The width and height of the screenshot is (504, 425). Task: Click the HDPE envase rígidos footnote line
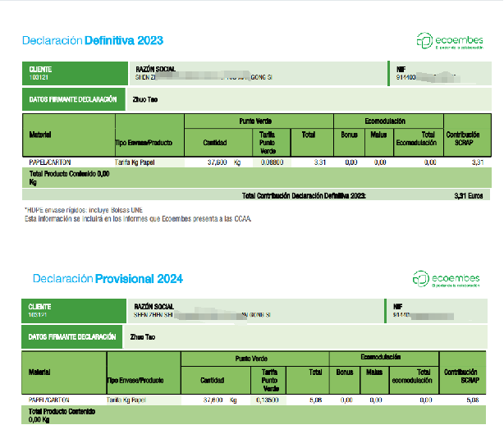point(84,210)
